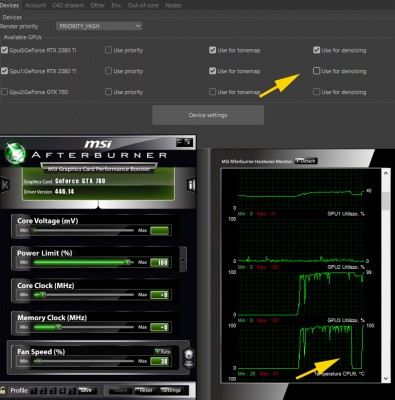Click the Afterburner Apply button

(121, 390)
